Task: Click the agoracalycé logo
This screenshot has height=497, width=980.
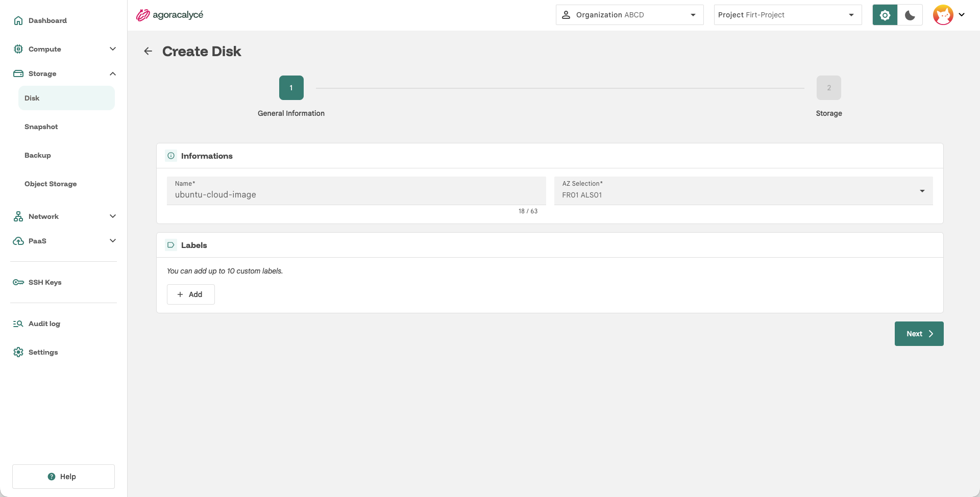Action: coord(170,15)
